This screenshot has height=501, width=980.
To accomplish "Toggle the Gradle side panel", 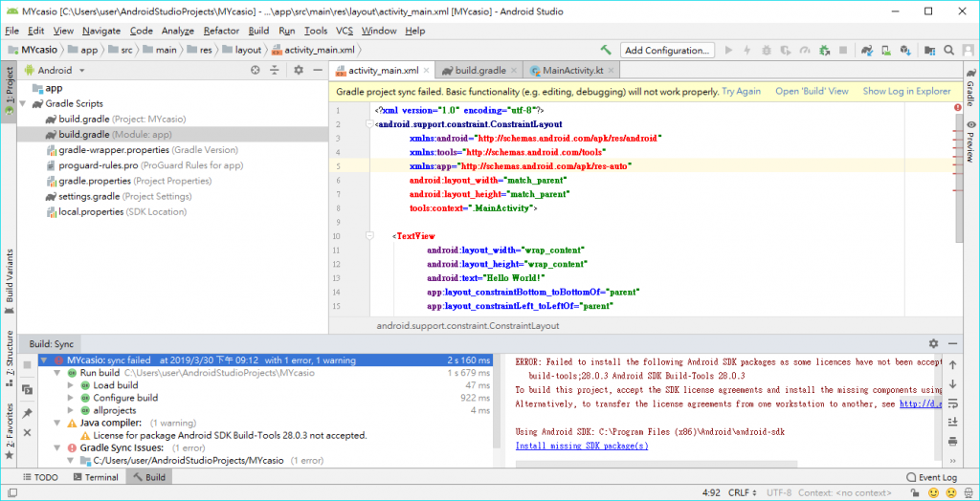I will click(970, 85).
